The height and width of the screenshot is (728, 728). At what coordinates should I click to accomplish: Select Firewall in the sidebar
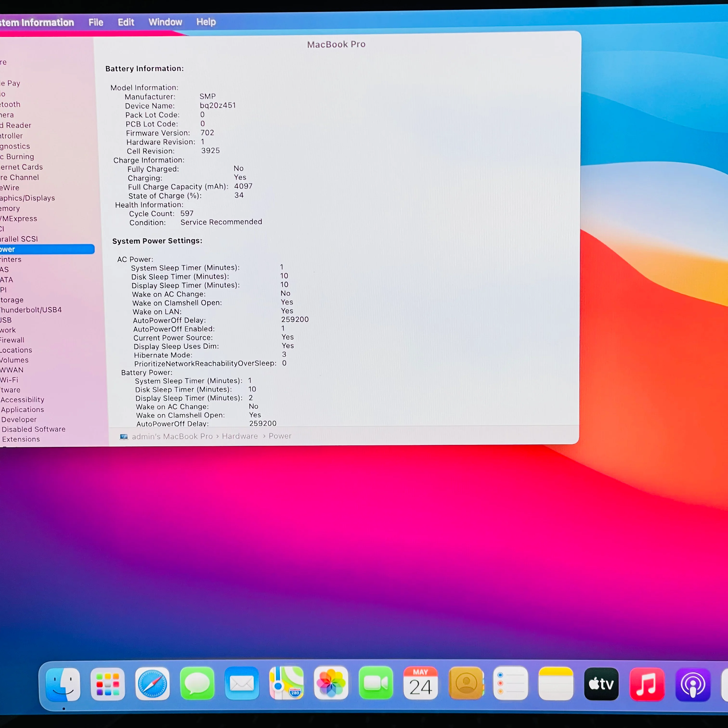tap(12, 340)
